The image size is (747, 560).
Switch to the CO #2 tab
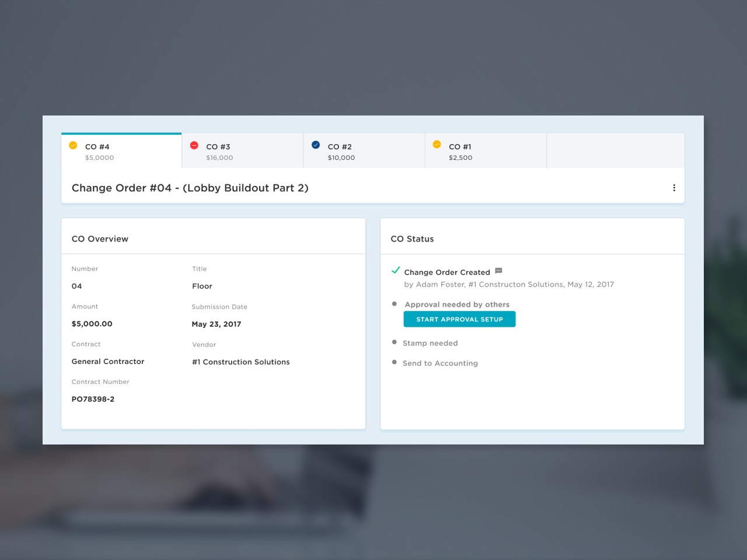(x=364, y=152)
